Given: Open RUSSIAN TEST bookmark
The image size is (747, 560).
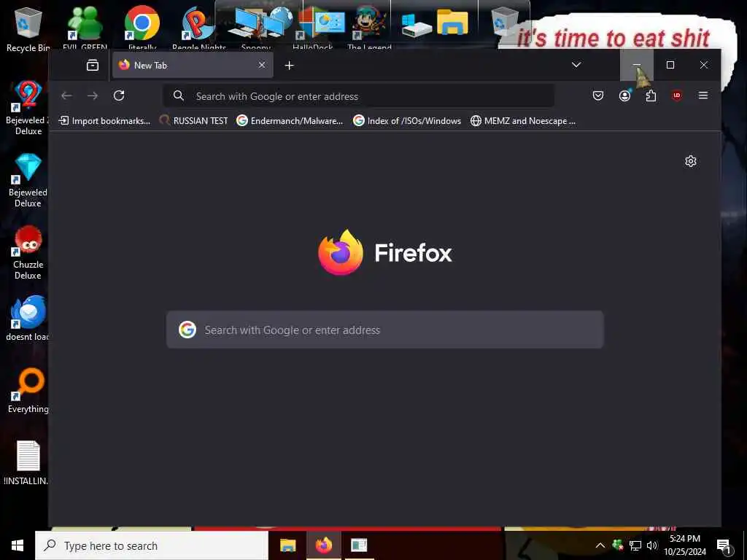Looking at the screenshot, I should click(193, 121).
